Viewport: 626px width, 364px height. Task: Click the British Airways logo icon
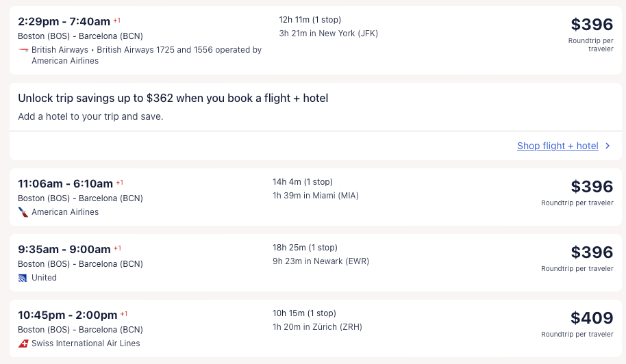tap(23, 50)
